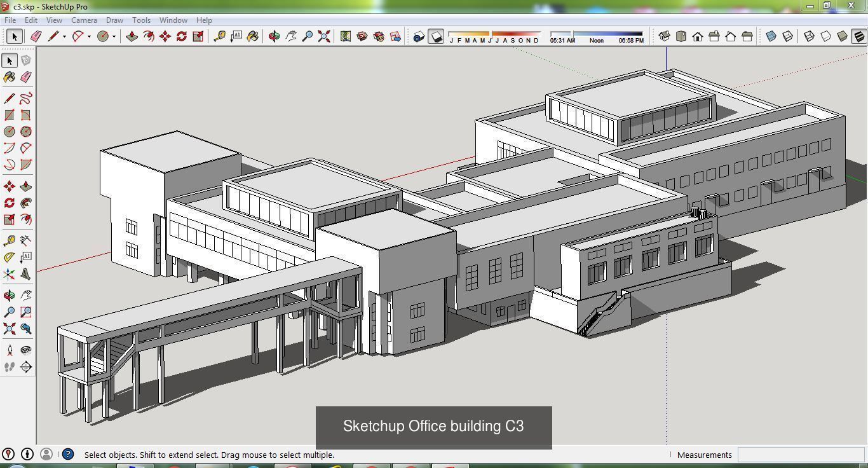Viewport: 868px width, 468px height.
Task: Click the sign-in person status icon
Action: pos(46,454)
